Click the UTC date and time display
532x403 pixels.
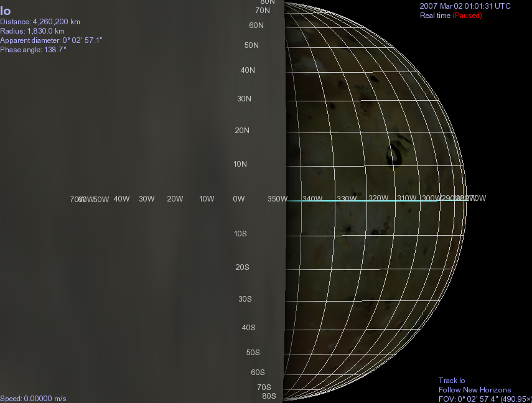point(465,6)
